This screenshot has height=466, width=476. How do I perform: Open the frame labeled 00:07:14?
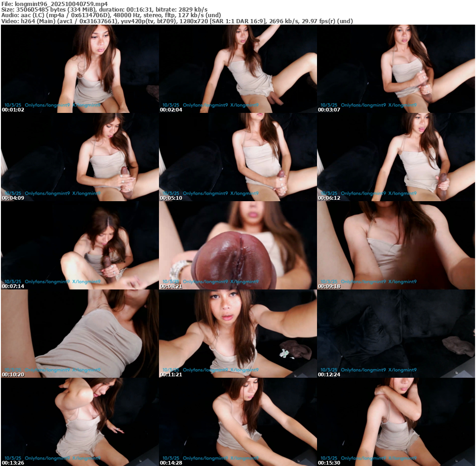point(79,245)
